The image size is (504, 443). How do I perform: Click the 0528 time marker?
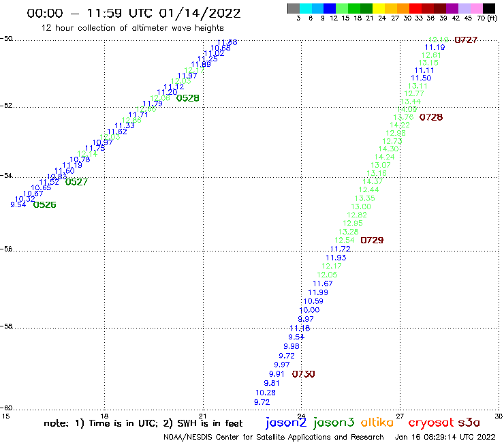(188, 98)
